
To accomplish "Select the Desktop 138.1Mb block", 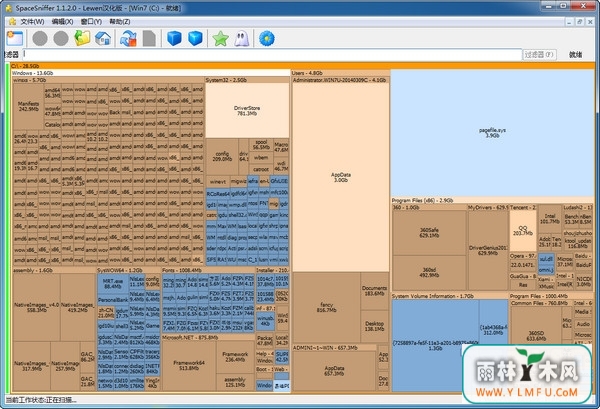I will pyautogui.click(x=374, y=326).
